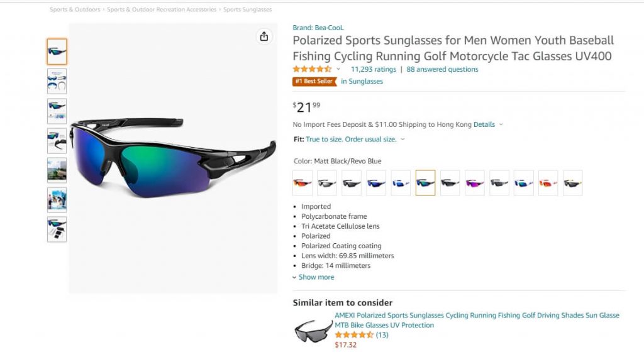The image size is (644, 362).
Task: Show the last thumbnail with accessories
Action: point(57,229)
